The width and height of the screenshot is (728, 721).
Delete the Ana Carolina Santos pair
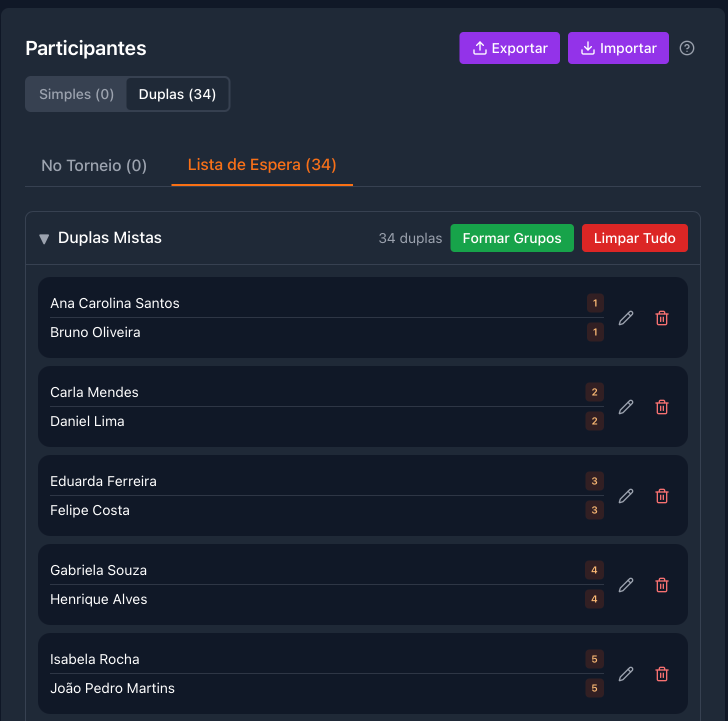tap(662, 317)
